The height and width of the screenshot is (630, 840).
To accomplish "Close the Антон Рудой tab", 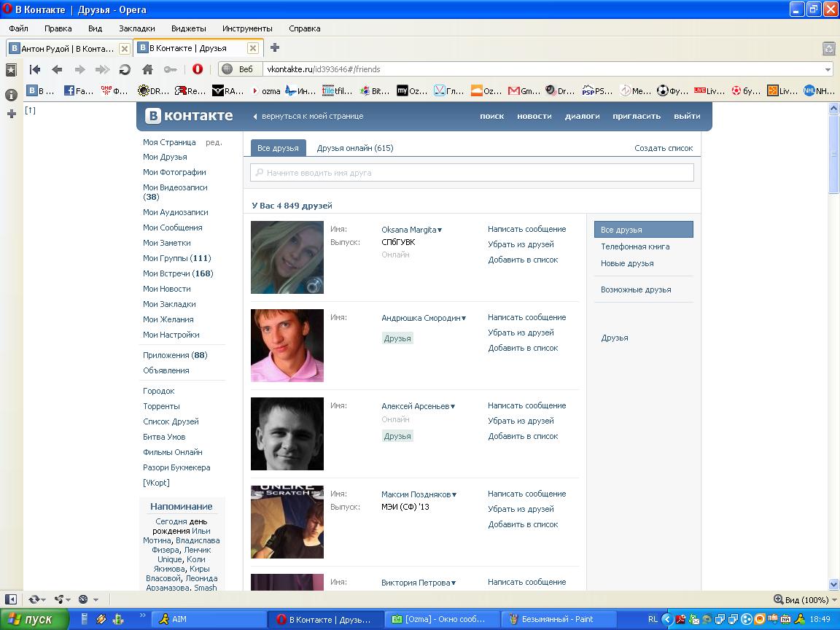I will (124, 49).
